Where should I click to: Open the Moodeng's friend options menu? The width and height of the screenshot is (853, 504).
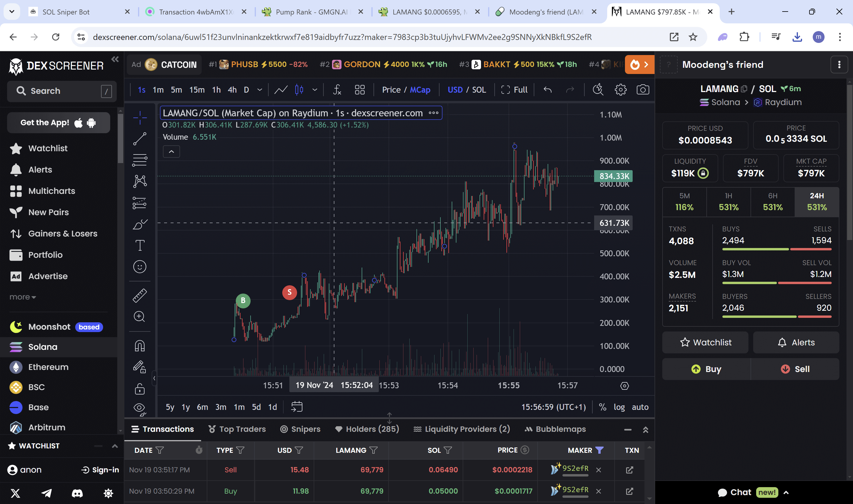click(x=839, y=65)
